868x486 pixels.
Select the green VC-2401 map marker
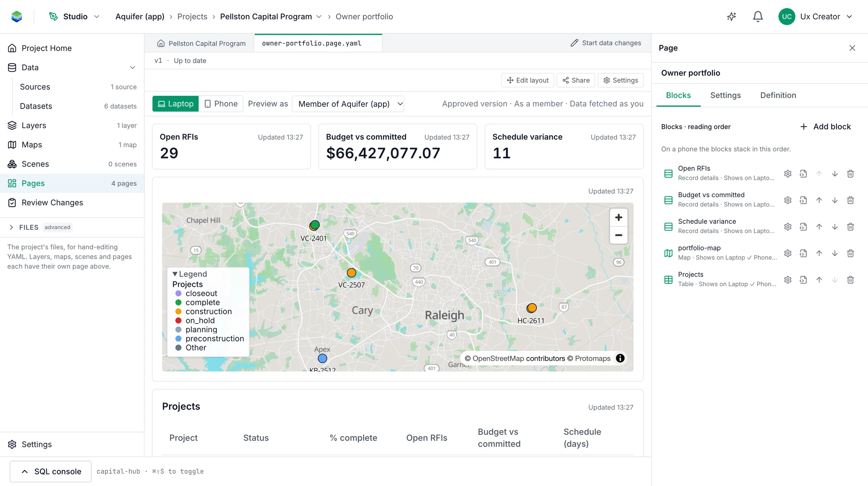coord(315,225)
